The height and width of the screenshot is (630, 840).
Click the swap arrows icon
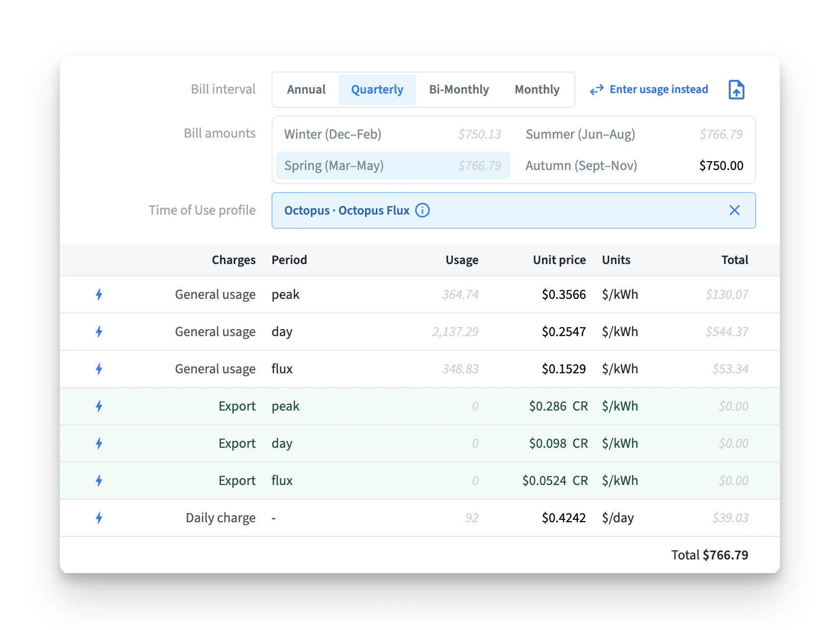pos(596,90)
